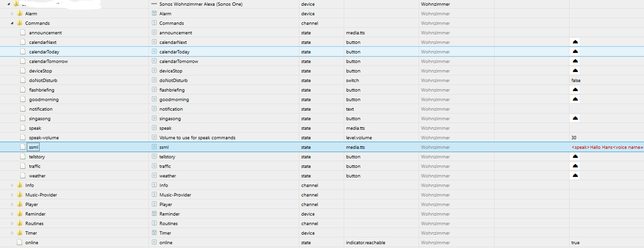
Task: Collapse the top-level device node
Action: (x=9, y=4)
